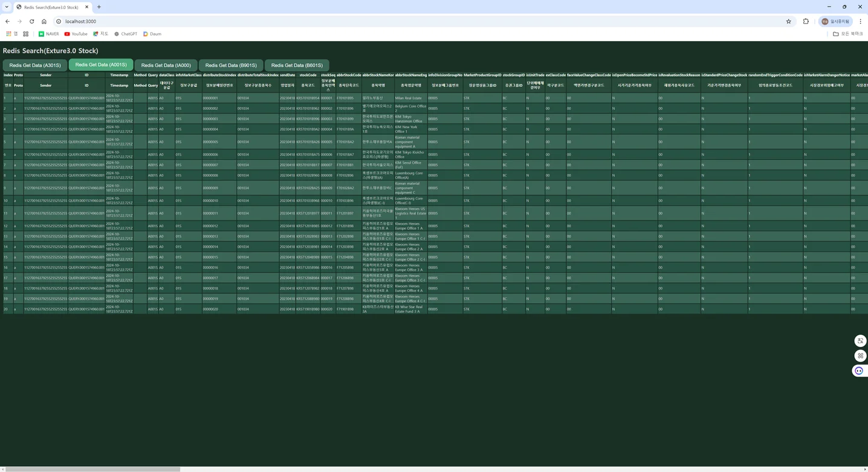Load Redis Get Data (IA000)
Screen dimensions: 868x472
166,65
